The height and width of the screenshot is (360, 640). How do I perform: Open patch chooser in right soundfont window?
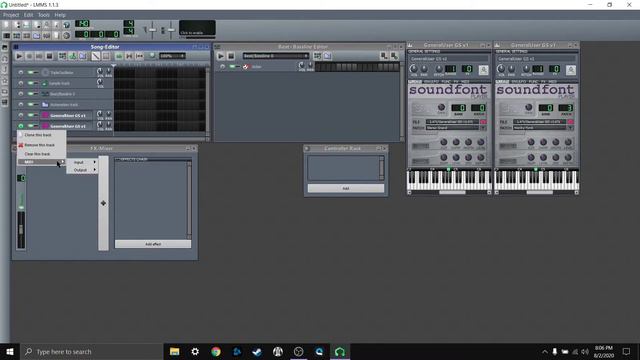[x=571, y=128]
